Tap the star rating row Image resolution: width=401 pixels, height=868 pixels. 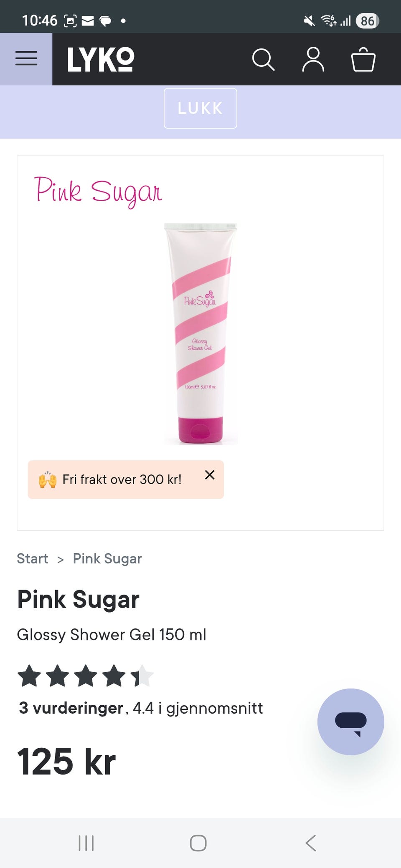(x=86, y=676)
